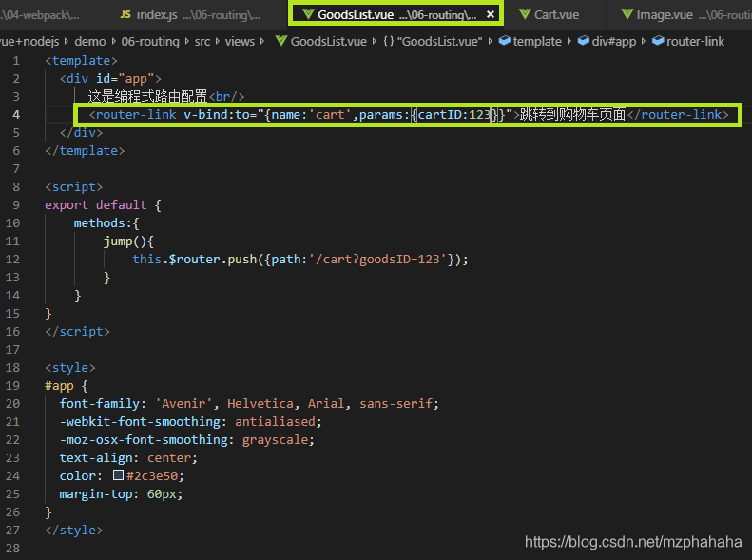The image size is (752, 560).
Task: Expand the arrow after div#app breadcrumb
Action: point(644,42)
